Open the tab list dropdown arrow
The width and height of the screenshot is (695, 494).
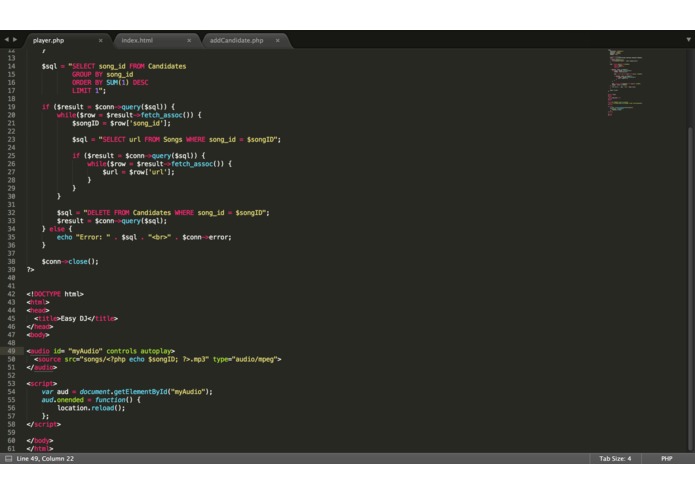[x=688, y=39]
